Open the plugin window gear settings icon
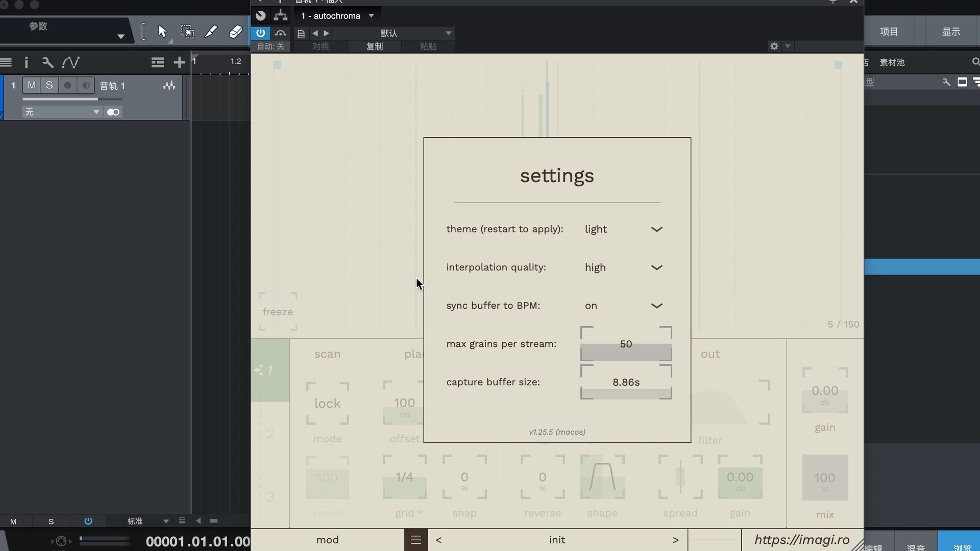 tap(774, 46)
